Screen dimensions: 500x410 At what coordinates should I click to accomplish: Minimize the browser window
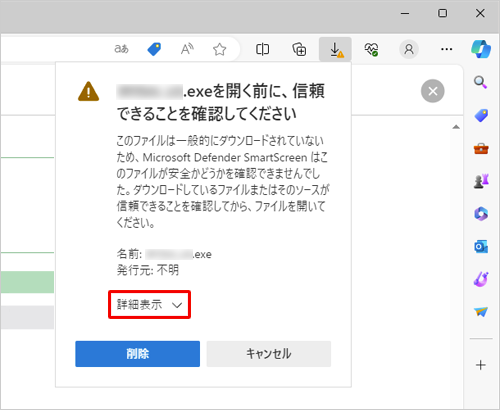[x=405, y=13]
